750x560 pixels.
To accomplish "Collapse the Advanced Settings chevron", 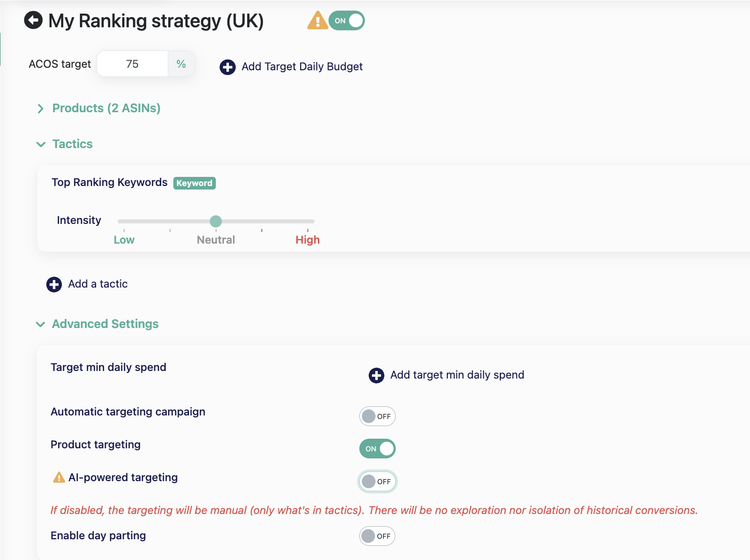I will coord(40,324).
